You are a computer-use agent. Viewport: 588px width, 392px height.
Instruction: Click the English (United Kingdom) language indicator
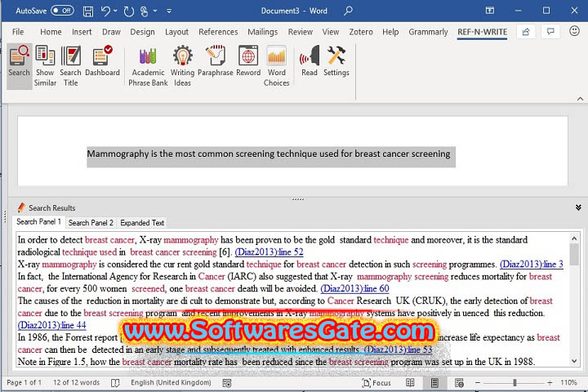point(171,383)
